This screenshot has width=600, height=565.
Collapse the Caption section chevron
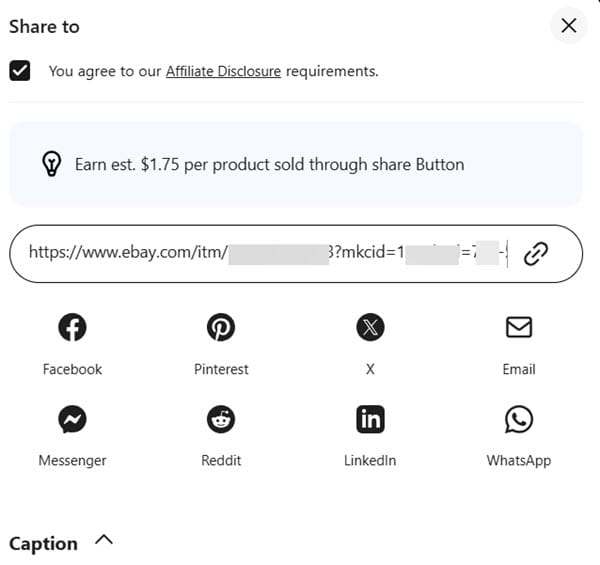(104, 541)
